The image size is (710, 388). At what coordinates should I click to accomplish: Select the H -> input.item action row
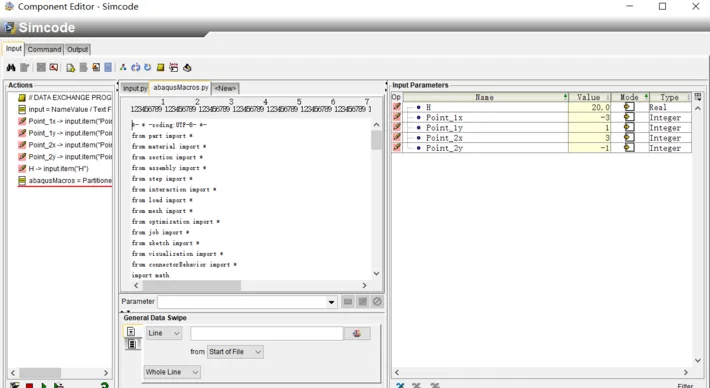(x=53, y=168)
